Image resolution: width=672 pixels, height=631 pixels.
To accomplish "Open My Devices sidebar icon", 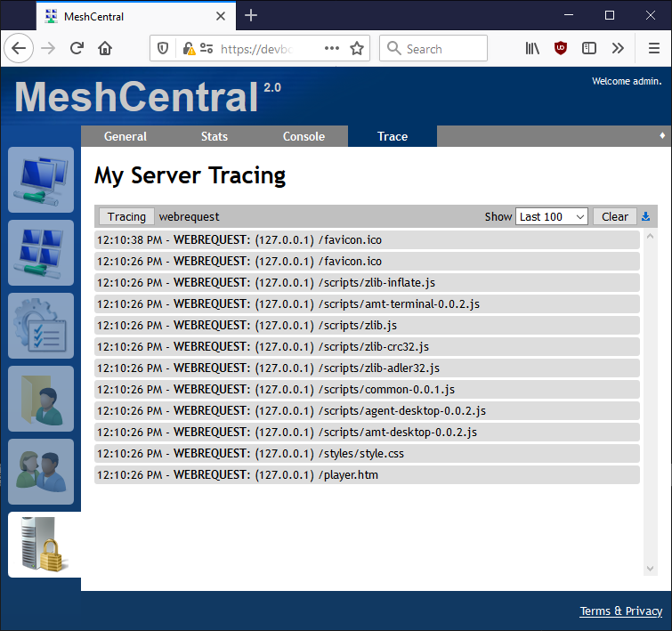I will (x=41, y=180).
